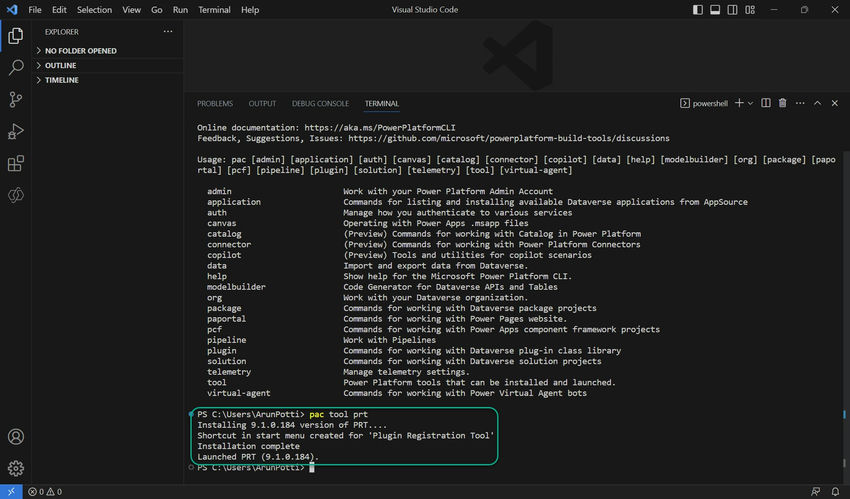Click the 'modelbuilder' command row

coord(382,287)
